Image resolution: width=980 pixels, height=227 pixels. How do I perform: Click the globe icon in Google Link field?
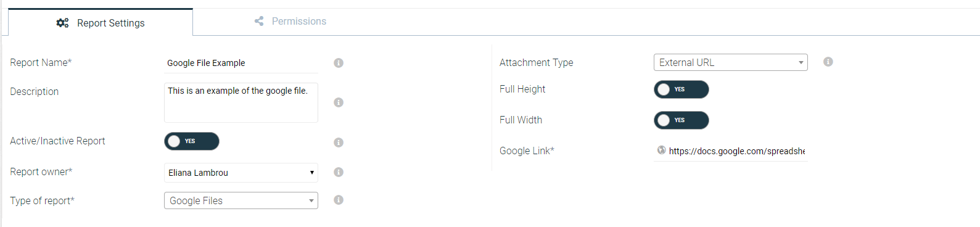662,150
